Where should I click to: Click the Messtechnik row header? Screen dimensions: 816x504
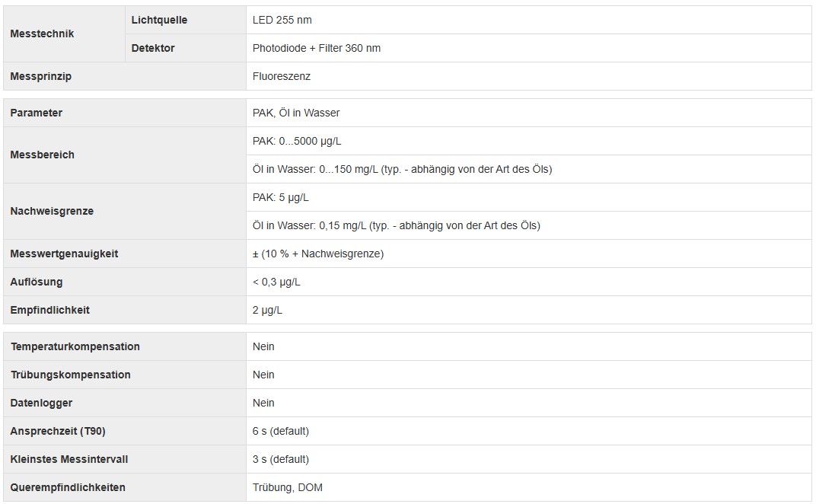point(64,33)
